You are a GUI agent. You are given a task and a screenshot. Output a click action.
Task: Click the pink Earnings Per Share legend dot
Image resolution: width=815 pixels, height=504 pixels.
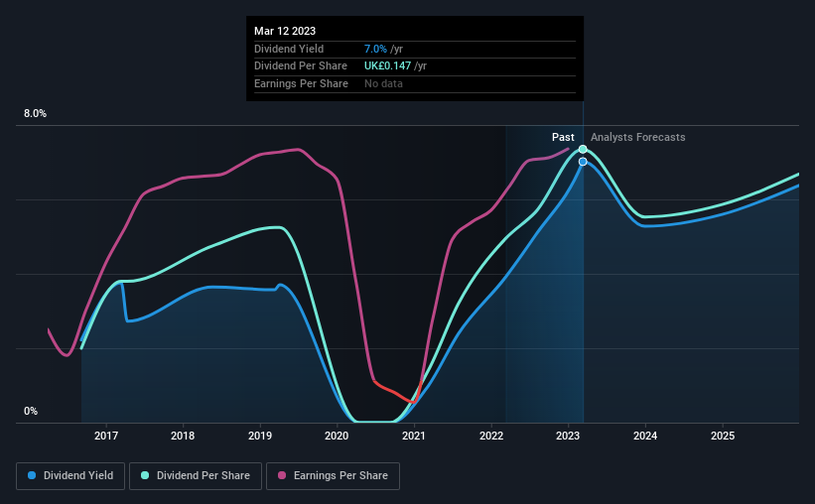tap(282, 475)
